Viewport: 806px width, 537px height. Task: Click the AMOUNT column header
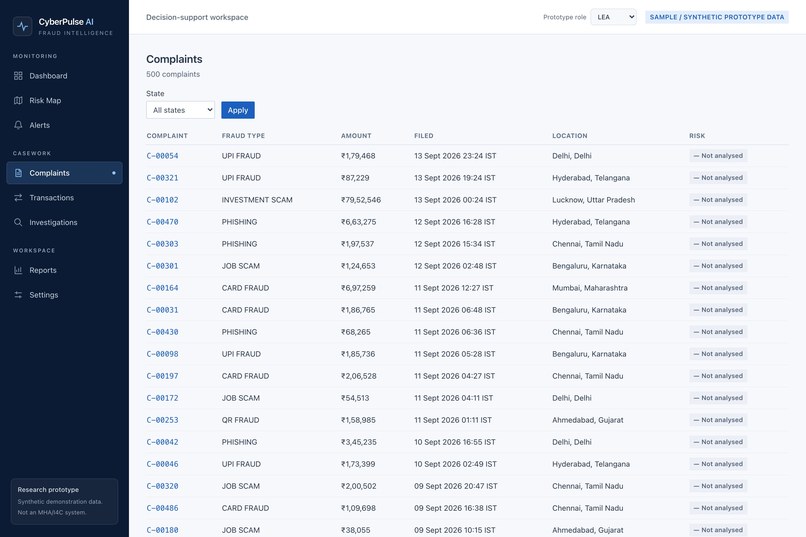[x=356, y=136]
